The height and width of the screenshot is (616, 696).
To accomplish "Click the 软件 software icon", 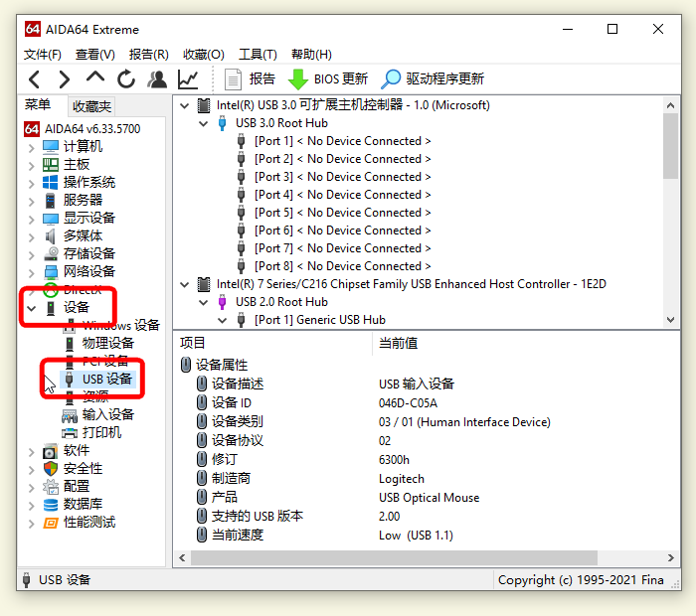I will tap(50, 451).
